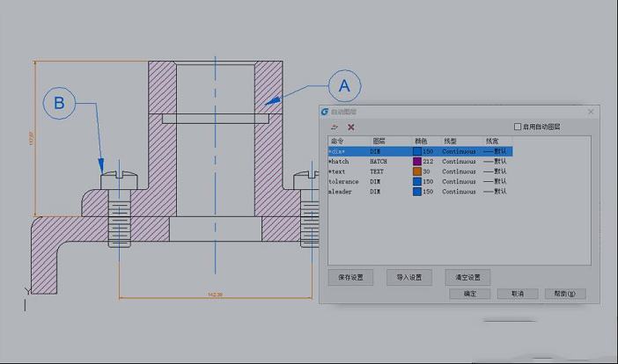Image resolution: width=618 pixels, height=364 pixels.
Task: Click the red X delete icon
Action: click(350, 127)
